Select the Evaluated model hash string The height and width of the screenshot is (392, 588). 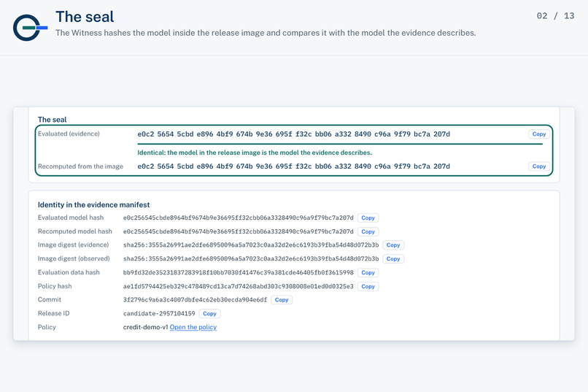point(238,218)
